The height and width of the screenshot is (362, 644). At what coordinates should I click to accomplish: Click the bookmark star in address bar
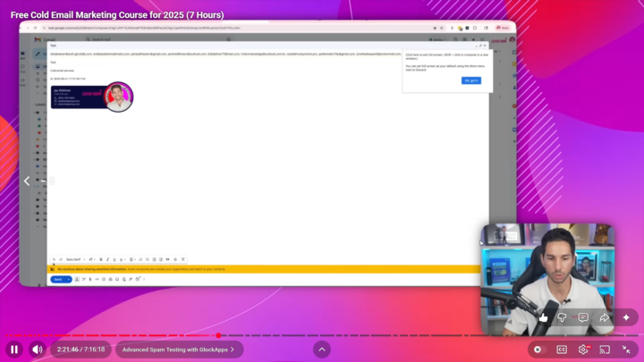coord(442,28)
